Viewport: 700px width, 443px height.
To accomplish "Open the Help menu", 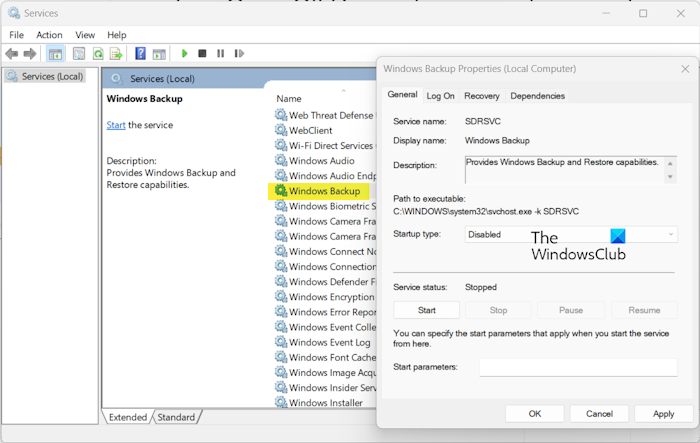I will pyautogui.click(x=117, y=35).
